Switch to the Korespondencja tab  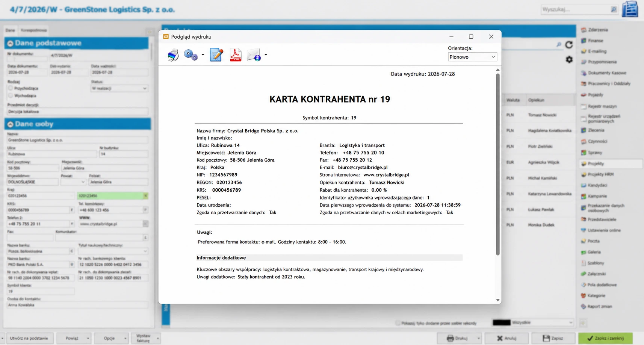tap(34, 30)
